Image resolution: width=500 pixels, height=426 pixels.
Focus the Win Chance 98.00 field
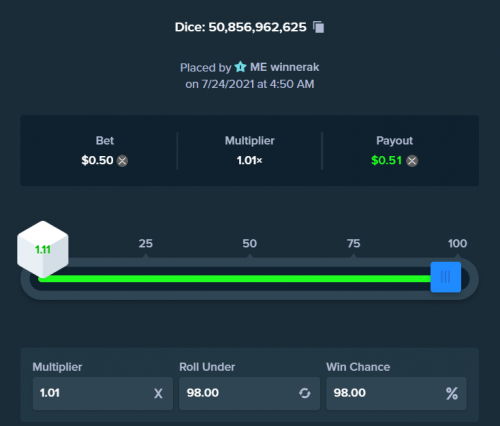(396, 393)
